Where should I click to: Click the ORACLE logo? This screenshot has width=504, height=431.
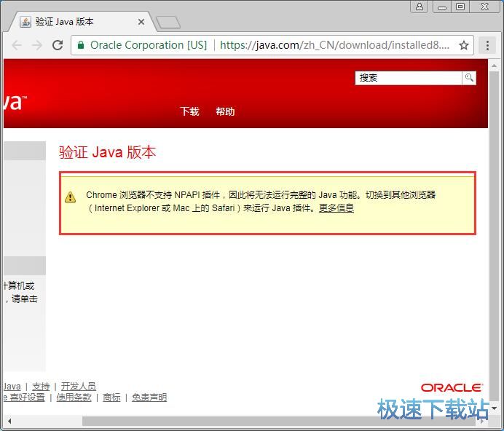[452, 388]
